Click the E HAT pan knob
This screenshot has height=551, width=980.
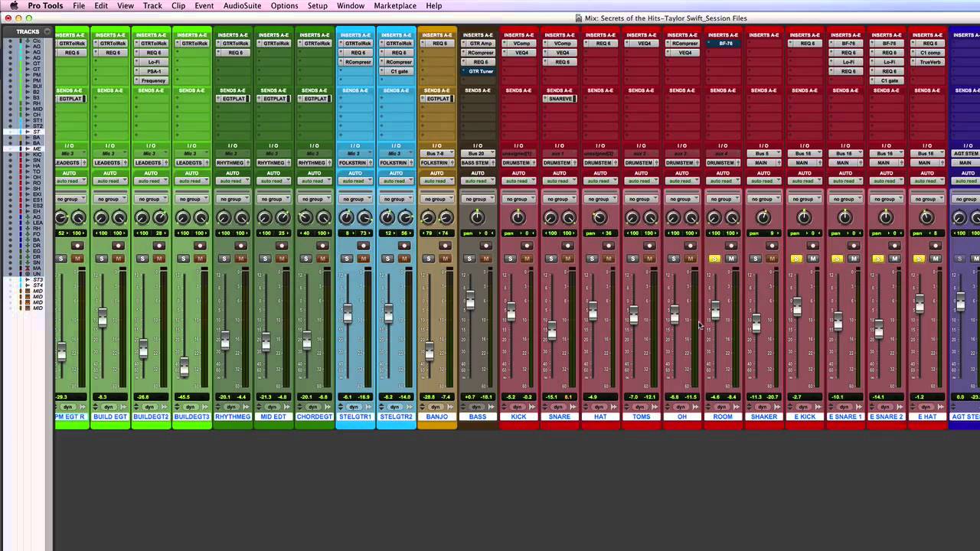click(x=927, y=218)
